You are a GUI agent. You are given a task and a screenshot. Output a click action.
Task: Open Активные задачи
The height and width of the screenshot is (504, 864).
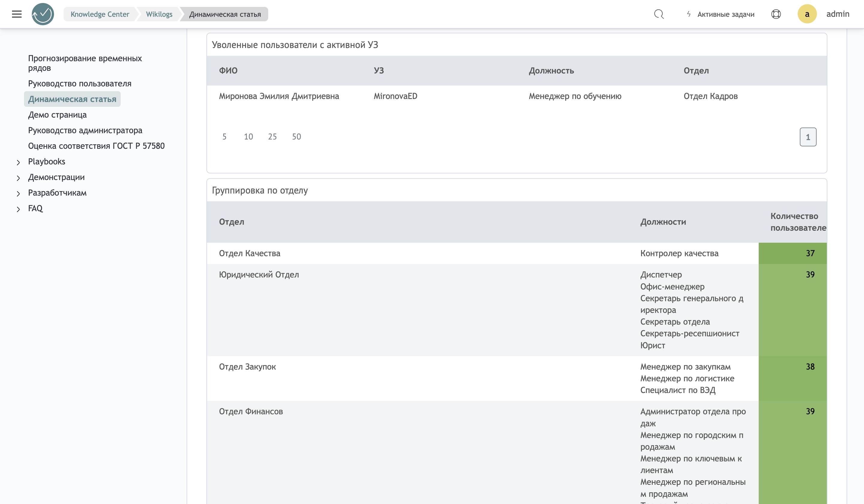tap(726, 14)
